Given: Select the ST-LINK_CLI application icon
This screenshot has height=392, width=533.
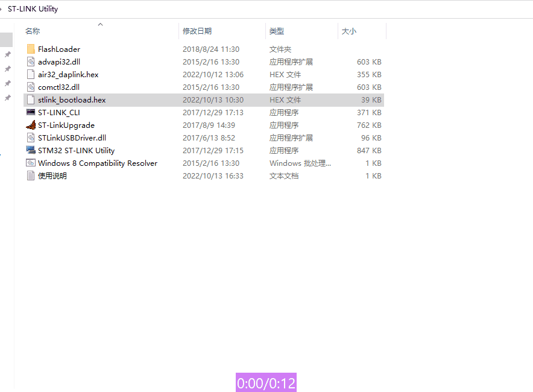Looking at the screenshot, I should [31, 112].
